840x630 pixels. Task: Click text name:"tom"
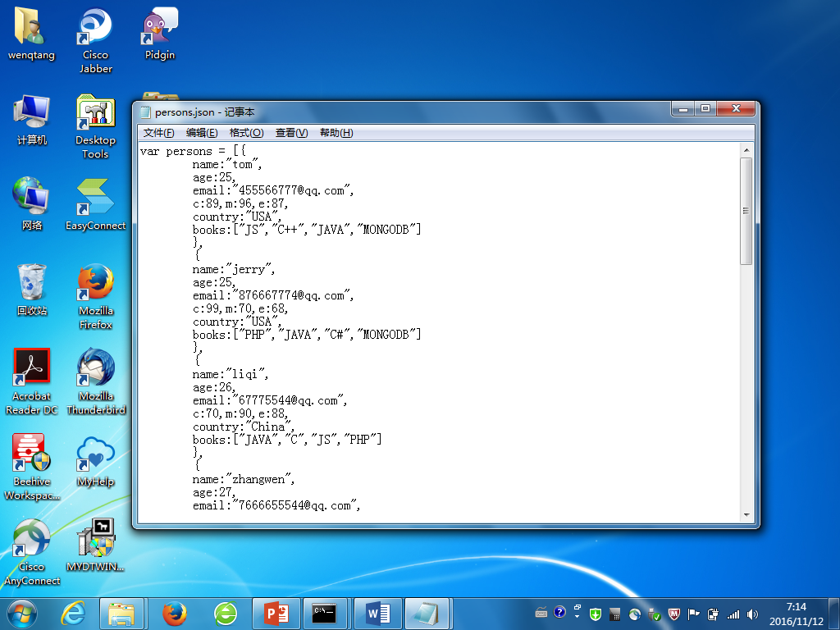coord(227,164)
